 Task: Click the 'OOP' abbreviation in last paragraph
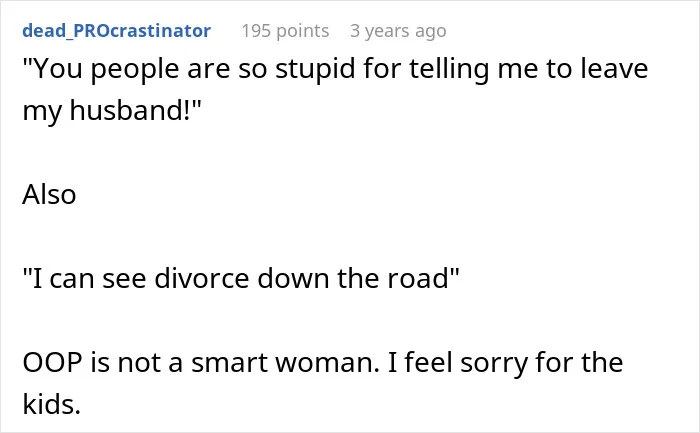coord(53,362)
